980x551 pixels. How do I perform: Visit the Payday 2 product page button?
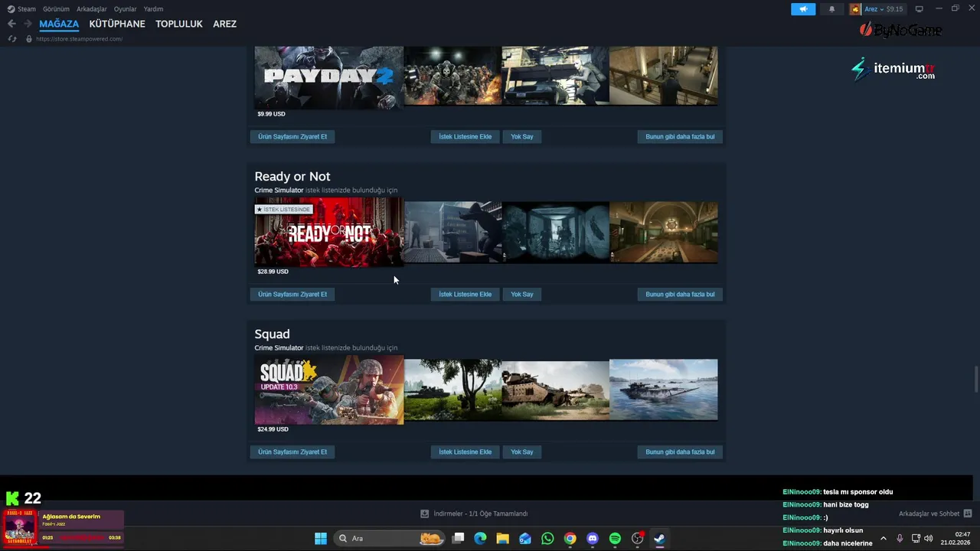292,136
